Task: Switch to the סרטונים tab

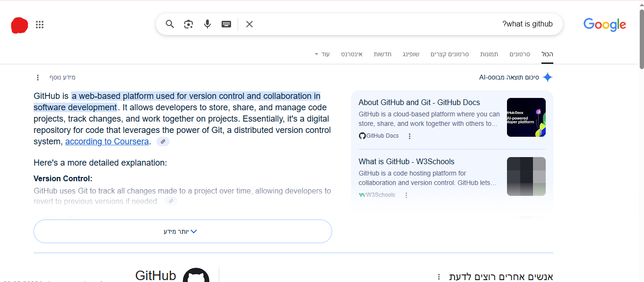Action: [520, 54]
